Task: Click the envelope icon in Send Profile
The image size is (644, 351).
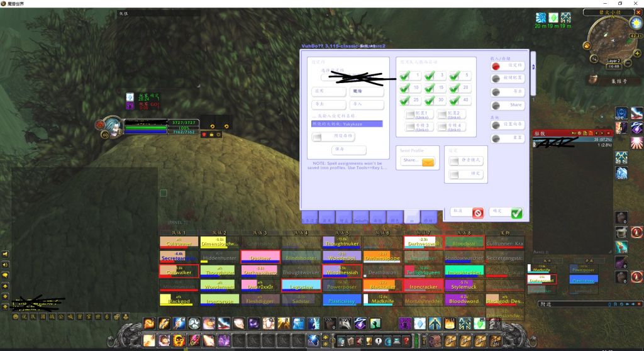Action: pos(428,162)
